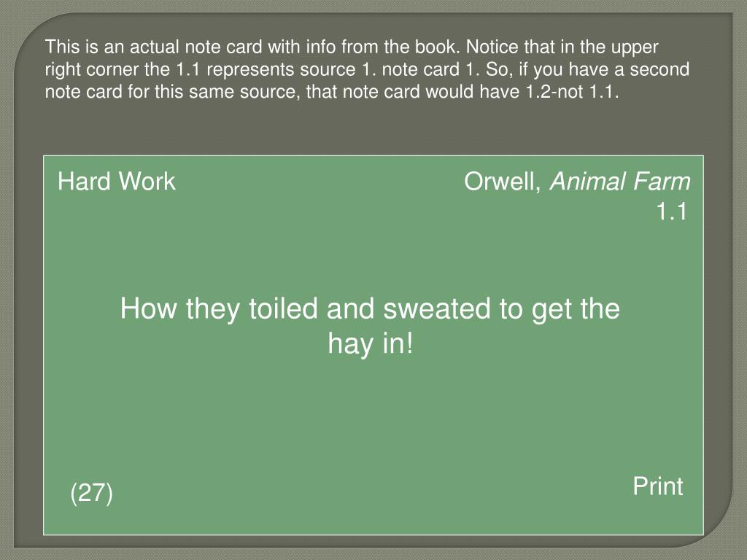Click the dark gray background above the card
747x560 pixels.
(x=371, y=128)
